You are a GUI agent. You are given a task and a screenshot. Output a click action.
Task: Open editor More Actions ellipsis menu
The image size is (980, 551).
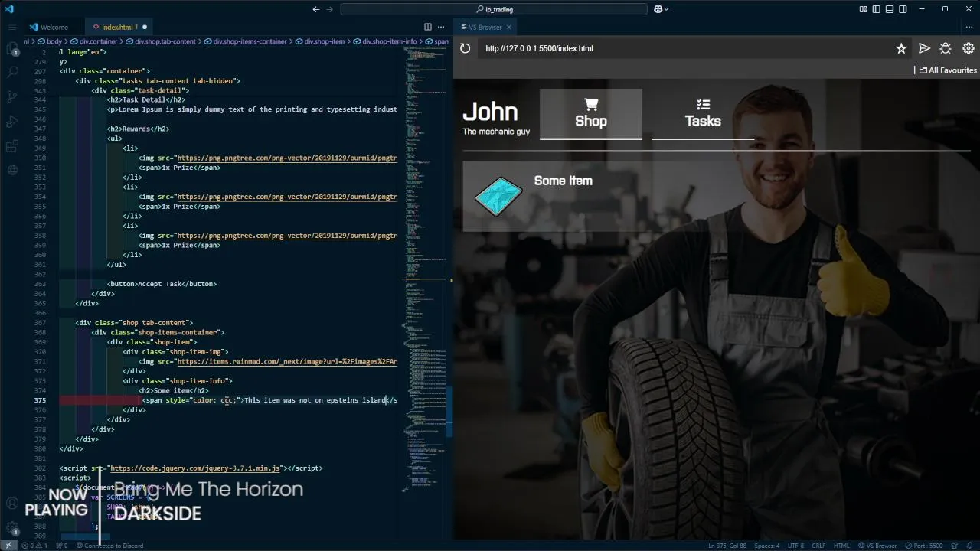click(x=442, y=27)
